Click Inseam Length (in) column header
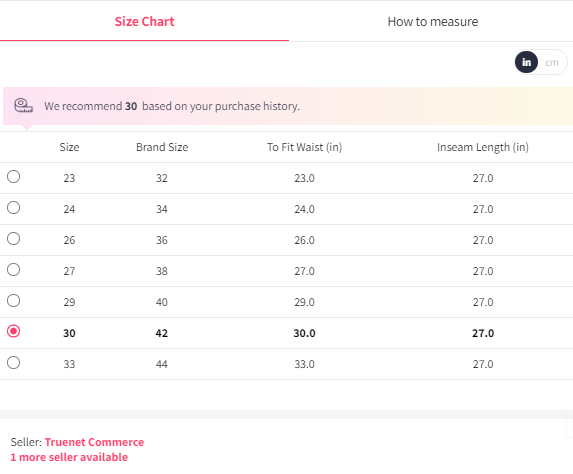 [483, 147]
